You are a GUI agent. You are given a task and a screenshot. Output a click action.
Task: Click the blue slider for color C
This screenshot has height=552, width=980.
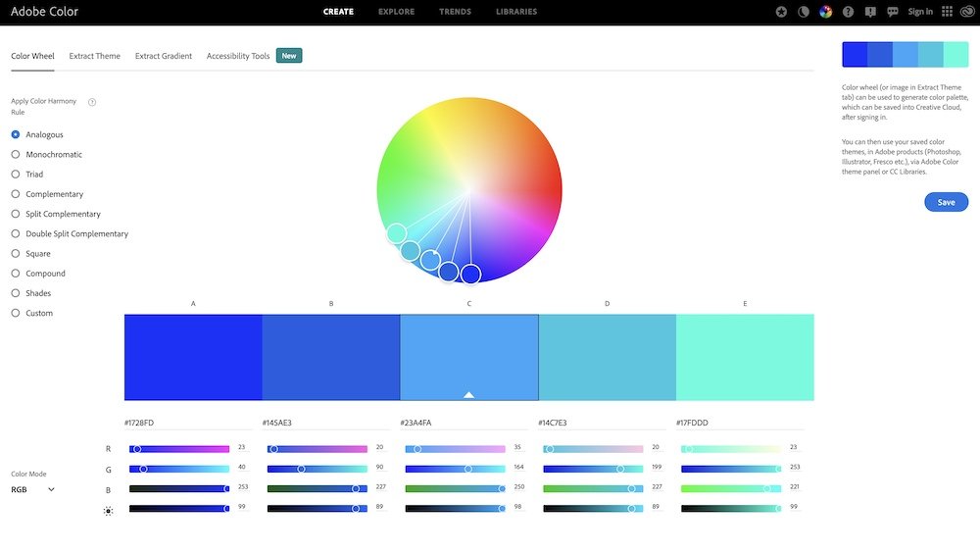coord(455,489)
